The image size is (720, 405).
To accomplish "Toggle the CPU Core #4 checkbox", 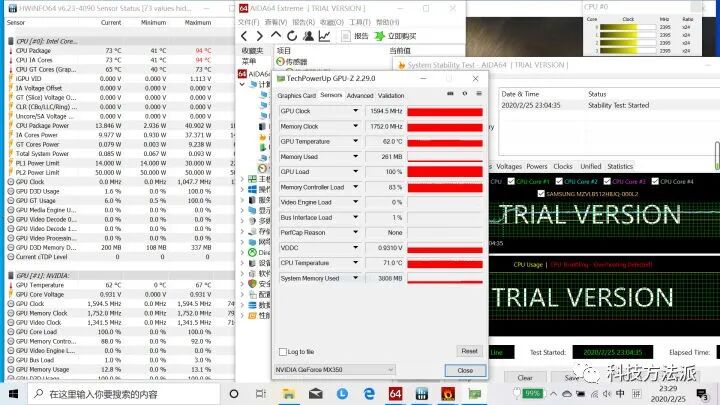I will click(655, 181).
